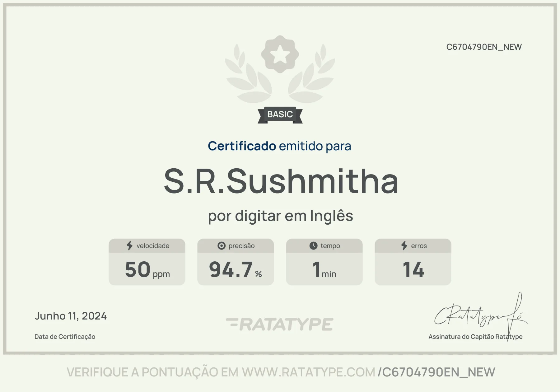Click the 'tempo' label

(x=330, y=246)
